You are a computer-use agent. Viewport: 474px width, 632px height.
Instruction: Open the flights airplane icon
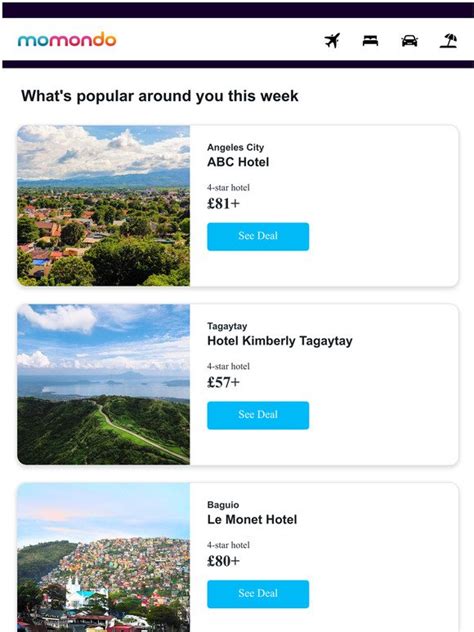pyautogui.click(x=332, y=40)
